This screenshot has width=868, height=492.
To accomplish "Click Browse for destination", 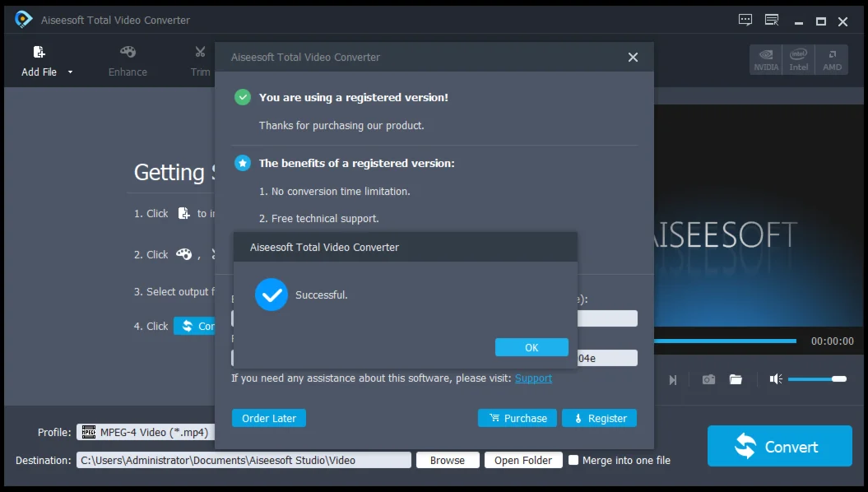I will click(x=448, y=460).
